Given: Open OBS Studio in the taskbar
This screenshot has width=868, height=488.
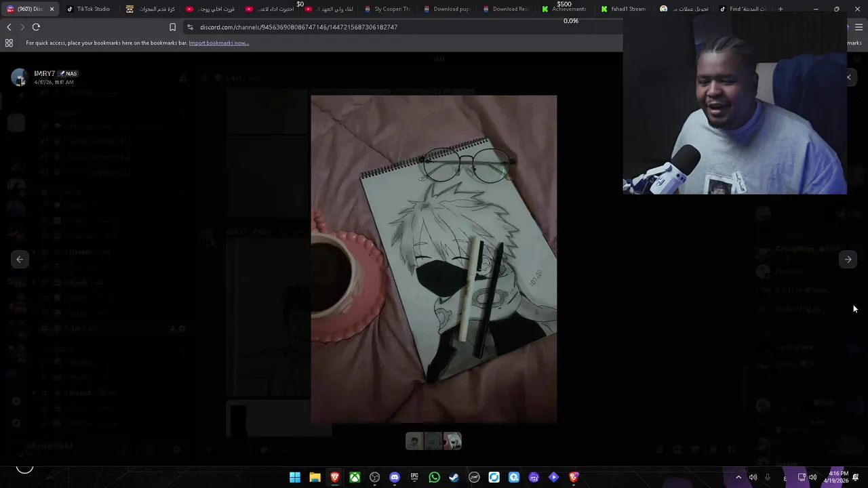Looking at the screenshot, I should click(x=374, y=477).
